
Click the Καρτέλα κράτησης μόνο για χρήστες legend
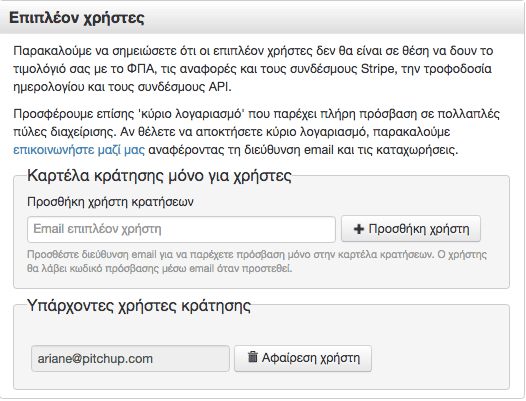(159, 176)
